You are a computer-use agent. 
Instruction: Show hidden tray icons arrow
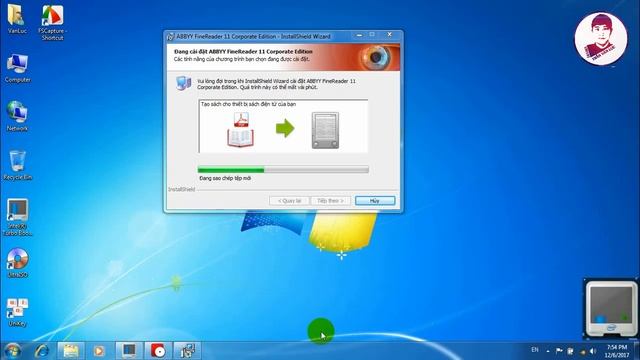pos(548,351)
